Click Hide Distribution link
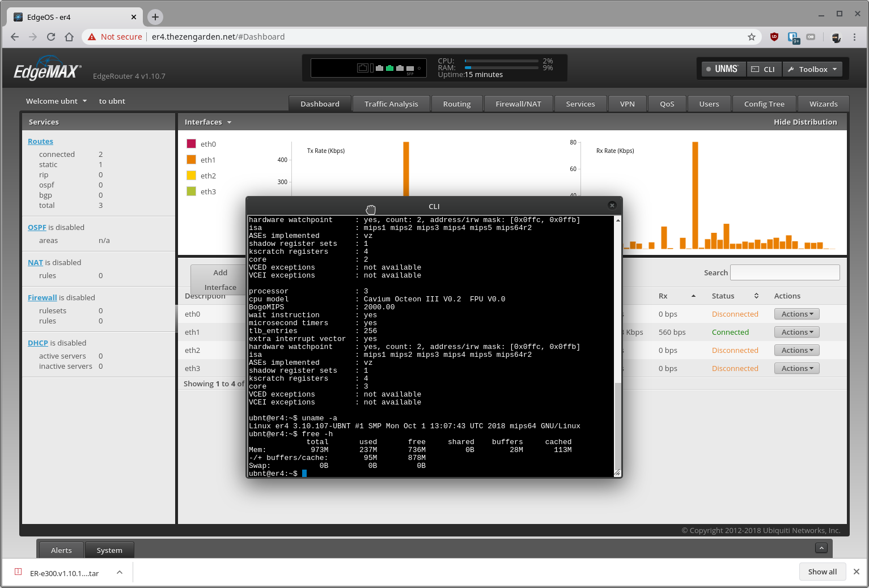The width and height of the screenshot is (869, 588). (x=805, y=122)
